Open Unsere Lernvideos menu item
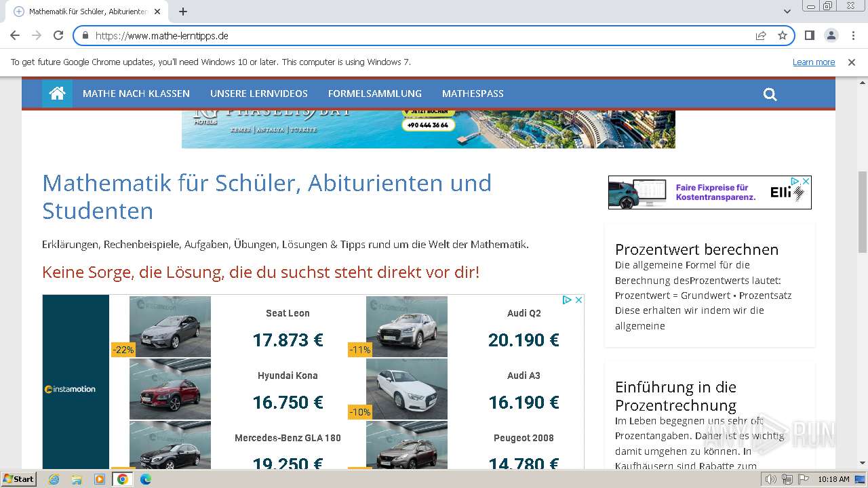 [x=259, y=94]
